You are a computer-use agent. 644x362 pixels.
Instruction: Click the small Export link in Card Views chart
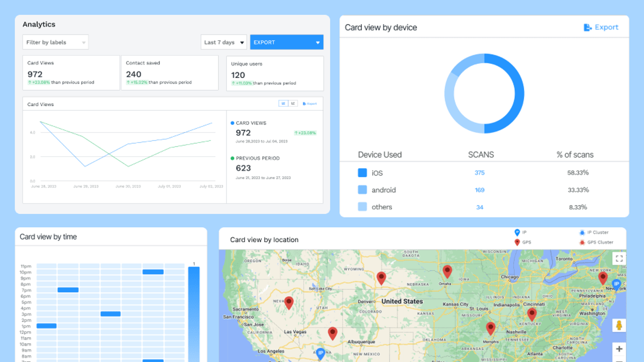[x=310, y=104]
